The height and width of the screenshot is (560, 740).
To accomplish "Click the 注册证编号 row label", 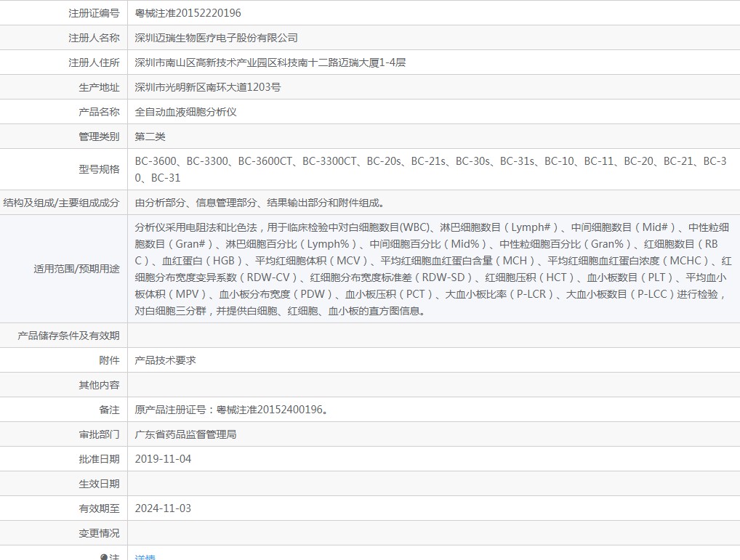I will pyautogui.click(x=94, y=13).
